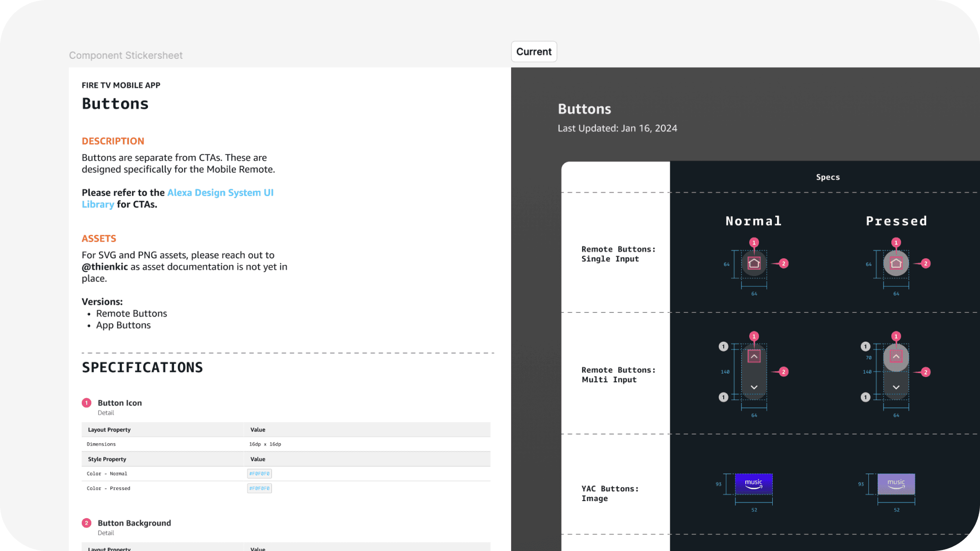Click the Pressed Amazon Music image button
The width and height of the screenshot is (980, 551).
point(896,484)
